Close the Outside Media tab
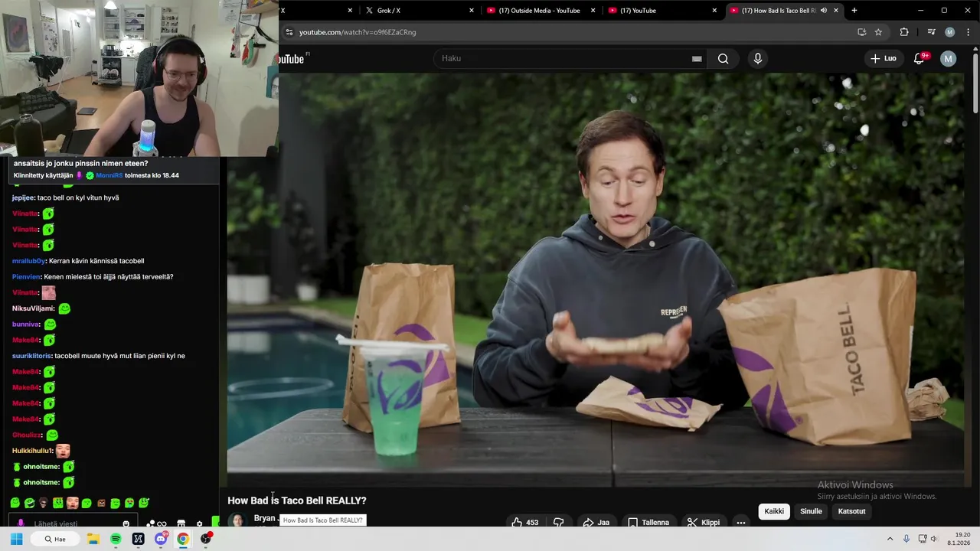This screenshot has width=980, height=551. (x=593, y=11)
